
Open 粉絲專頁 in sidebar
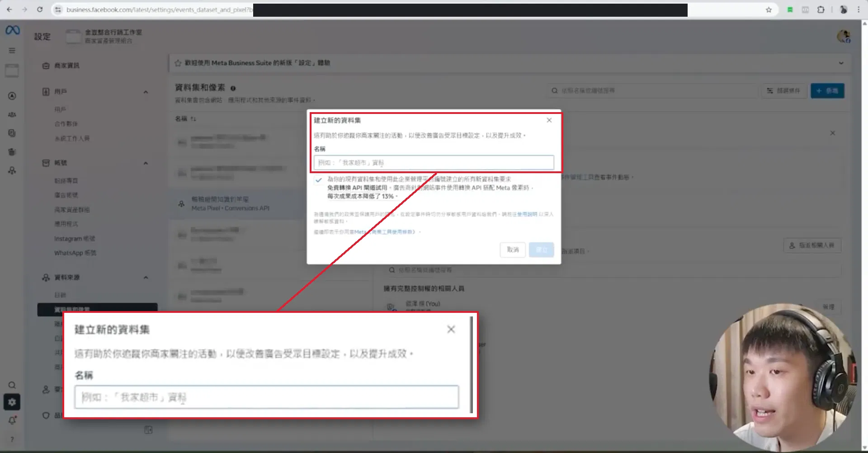pyautogui.click(x=66, y=181)
